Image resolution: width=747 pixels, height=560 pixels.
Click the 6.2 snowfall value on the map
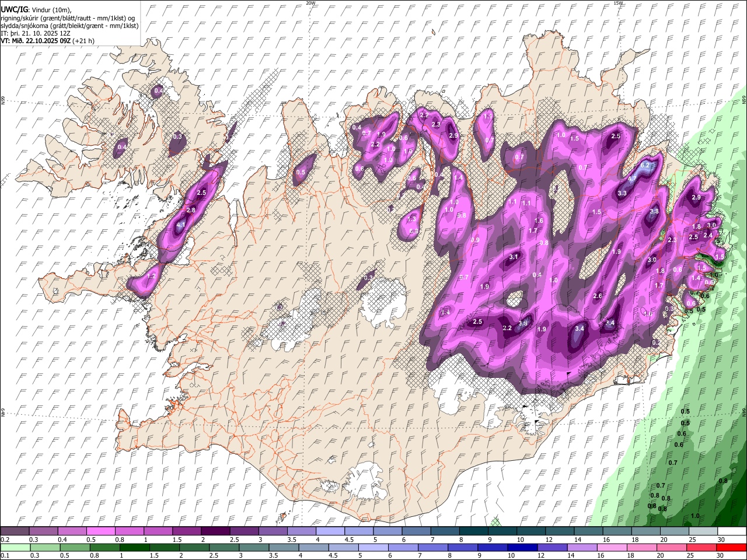pyautogui.click(x=645, y=165)
